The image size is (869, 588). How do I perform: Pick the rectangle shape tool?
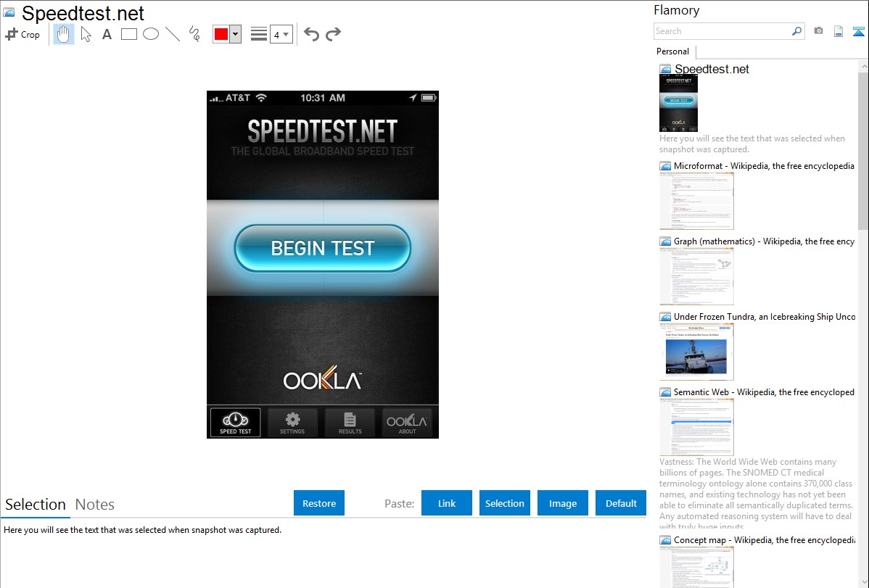[x=129, y=34]
